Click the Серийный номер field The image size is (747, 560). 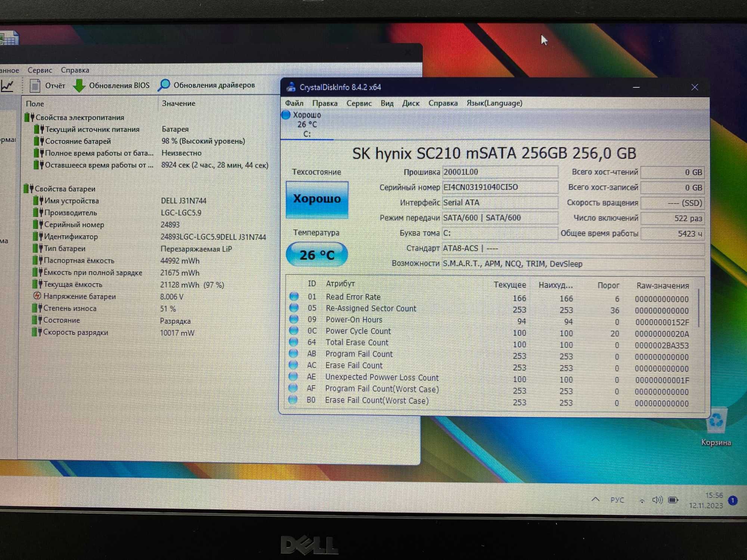[500, 187]
